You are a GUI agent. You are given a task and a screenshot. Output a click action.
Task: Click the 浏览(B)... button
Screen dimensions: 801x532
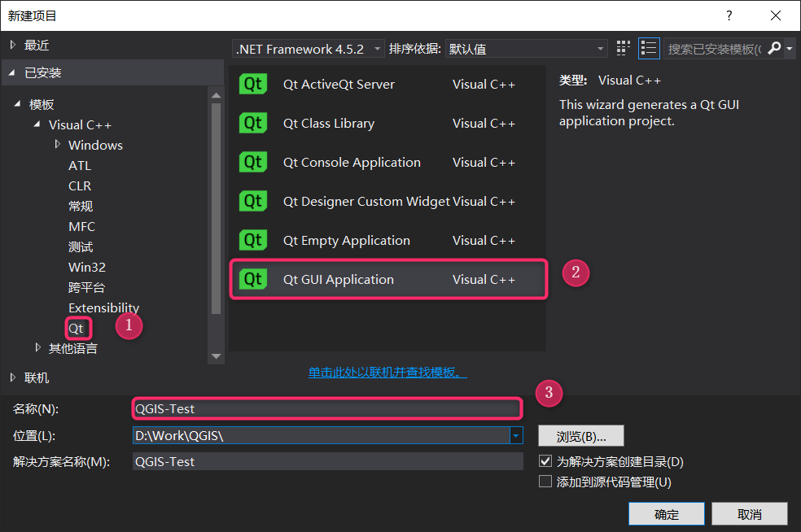(581, 436)
